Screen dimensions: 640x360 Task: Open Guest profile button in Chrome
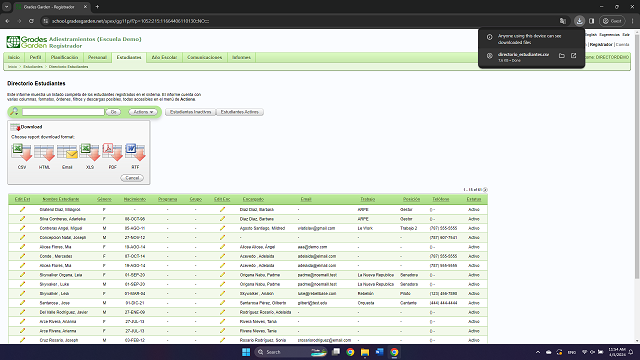[x=612, y=21]
